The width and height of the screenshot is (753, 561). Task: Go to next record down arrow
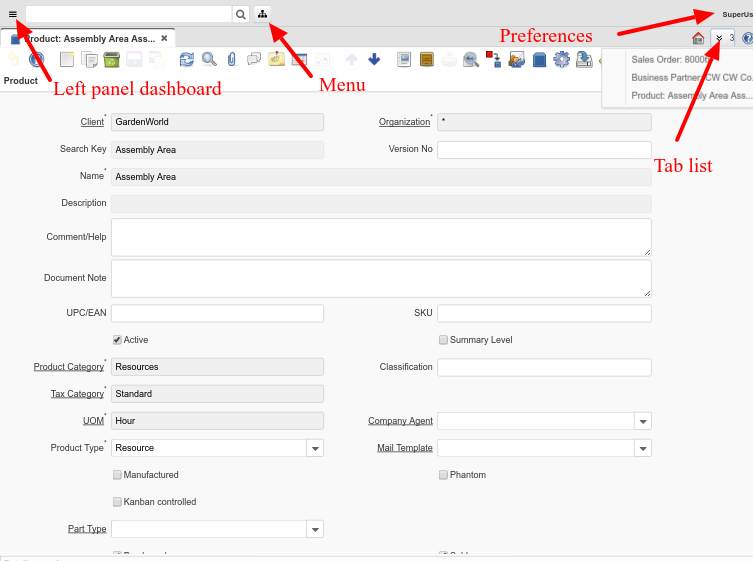coord(374,60)
